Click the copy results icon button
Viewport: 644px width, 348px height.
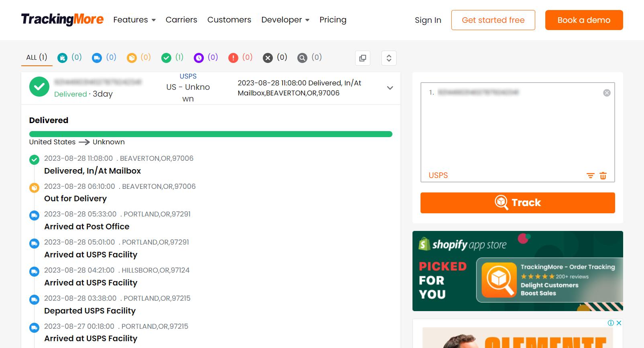[x=363, y=58]
